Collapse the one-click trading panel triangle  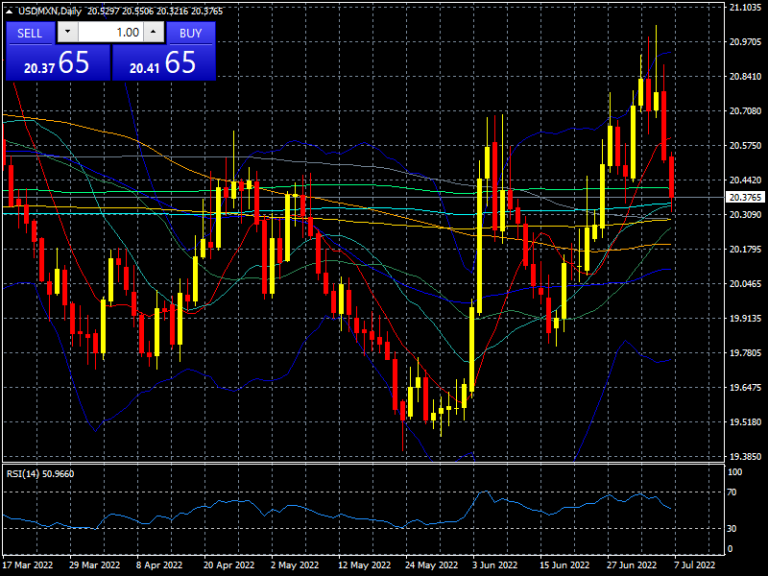point(9,10)
